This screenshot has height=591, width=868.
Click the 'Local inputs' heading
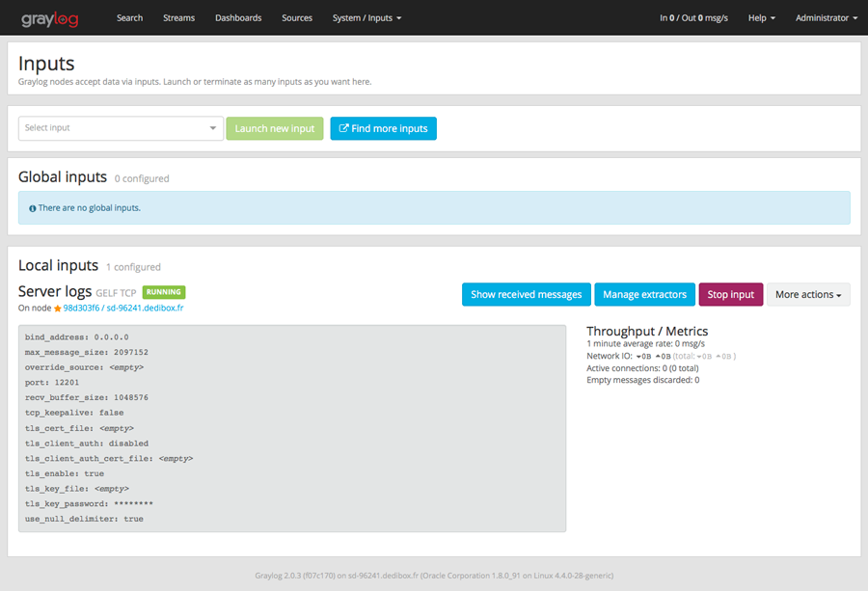pos(58,266)
